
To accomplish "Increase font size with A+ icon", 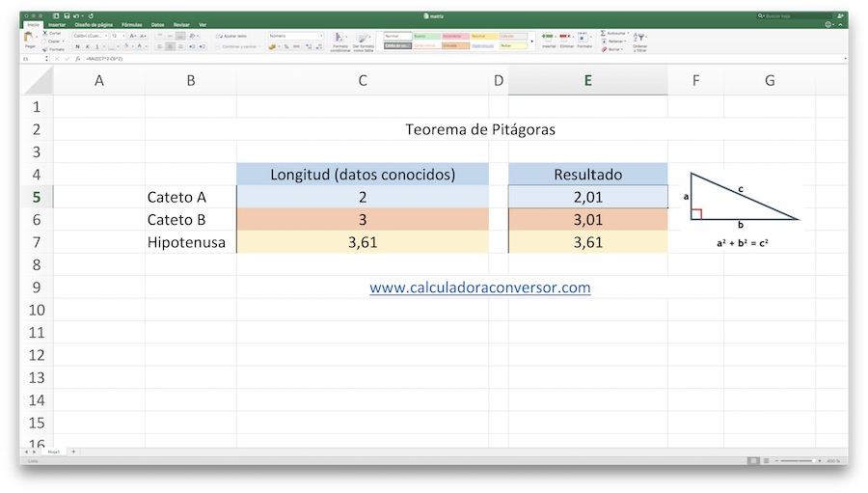I will click(133, 36).
